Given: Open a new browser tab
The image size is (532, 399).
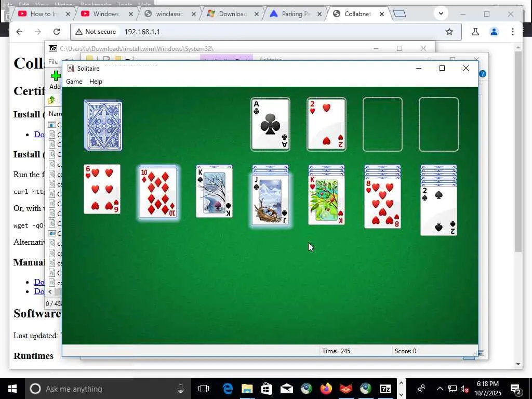Looking at the screenshot, I should click(400, 14).
